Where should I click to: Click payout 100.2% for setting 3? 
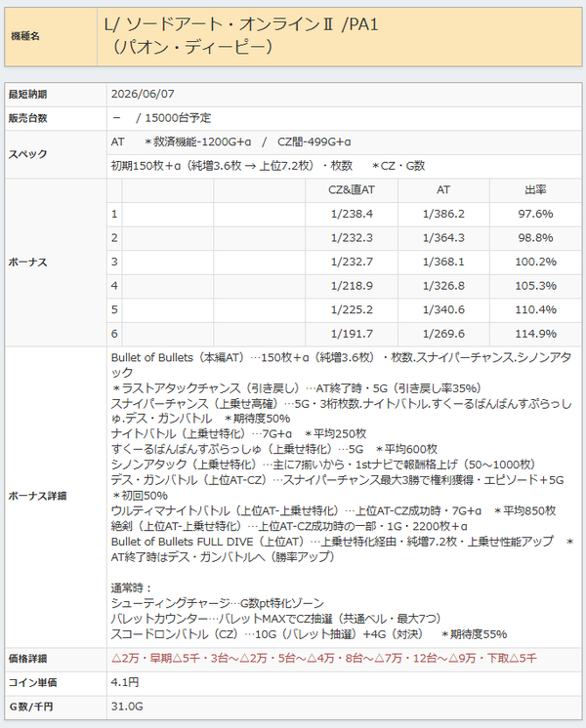click(x=535, y=262)
